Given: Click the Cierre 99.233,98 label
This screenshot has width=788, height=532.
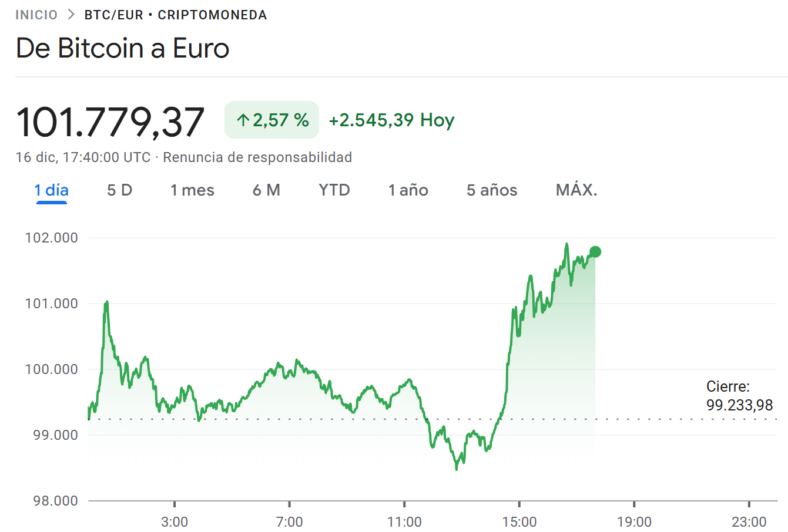Looking at the screenshot, I should pos(739,396).
